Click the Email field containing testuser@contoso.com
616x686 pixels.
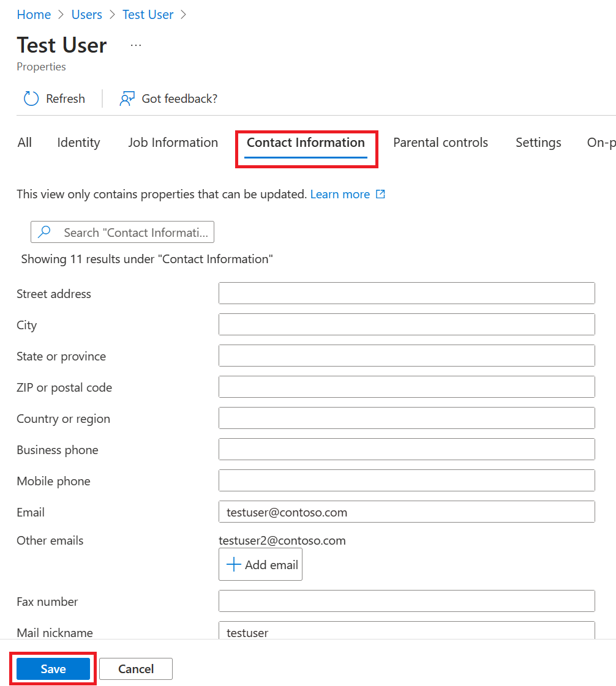[407, 512]
